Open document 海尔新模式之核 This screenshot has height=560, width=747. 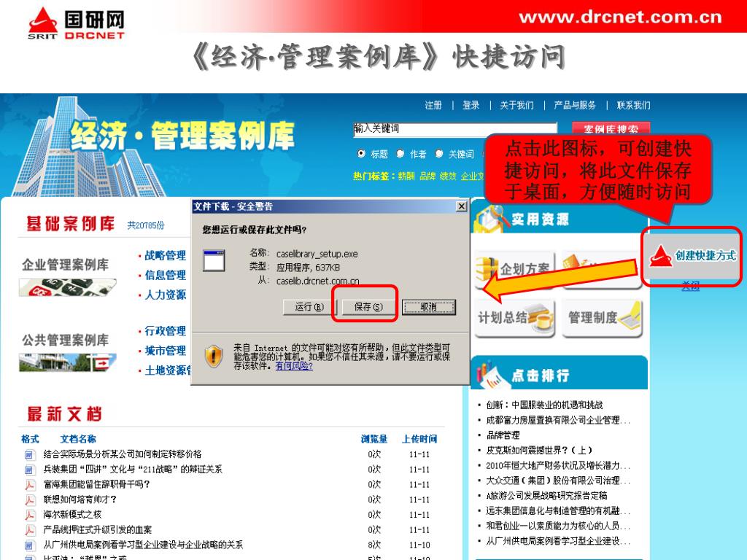(x=72, y=515)
